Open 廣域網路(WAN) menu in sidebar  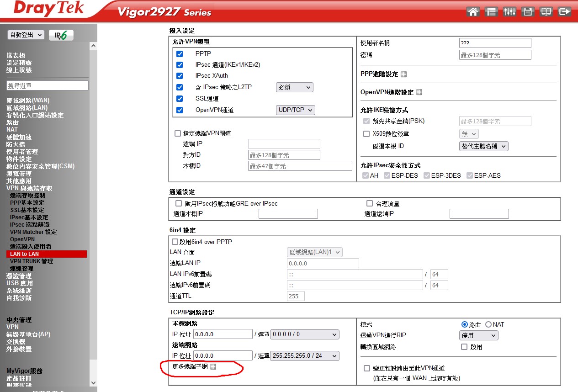[28, 101]
